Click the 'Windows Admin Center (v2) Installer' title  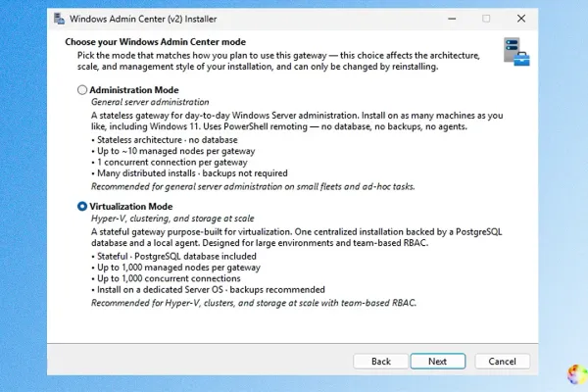(143, 19)
